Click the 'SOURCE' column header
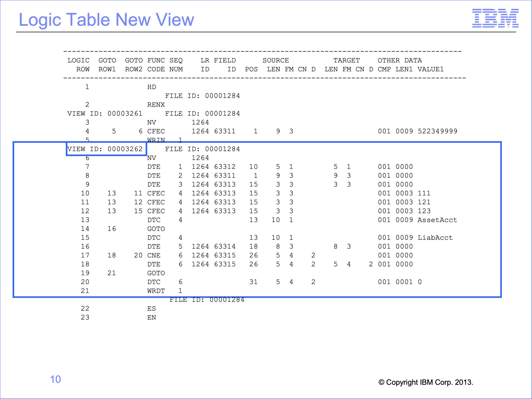 (x=276, y=60)
